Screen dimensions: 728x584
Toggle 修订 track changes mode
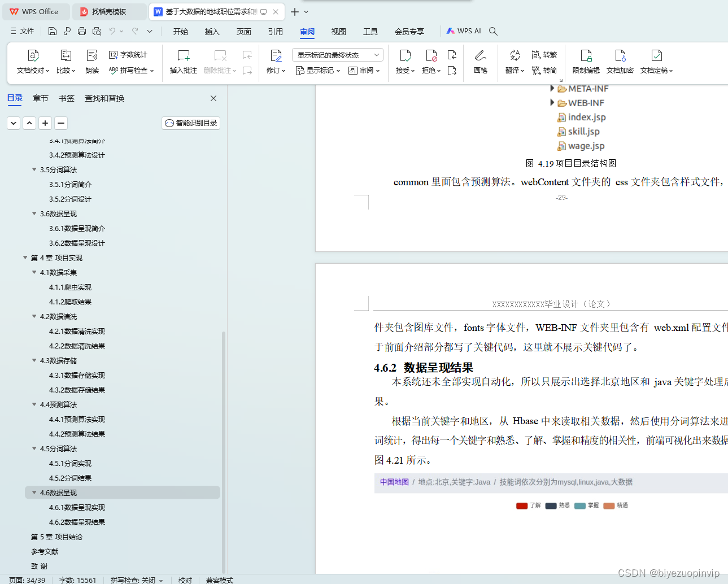click(x=275, y=62)
